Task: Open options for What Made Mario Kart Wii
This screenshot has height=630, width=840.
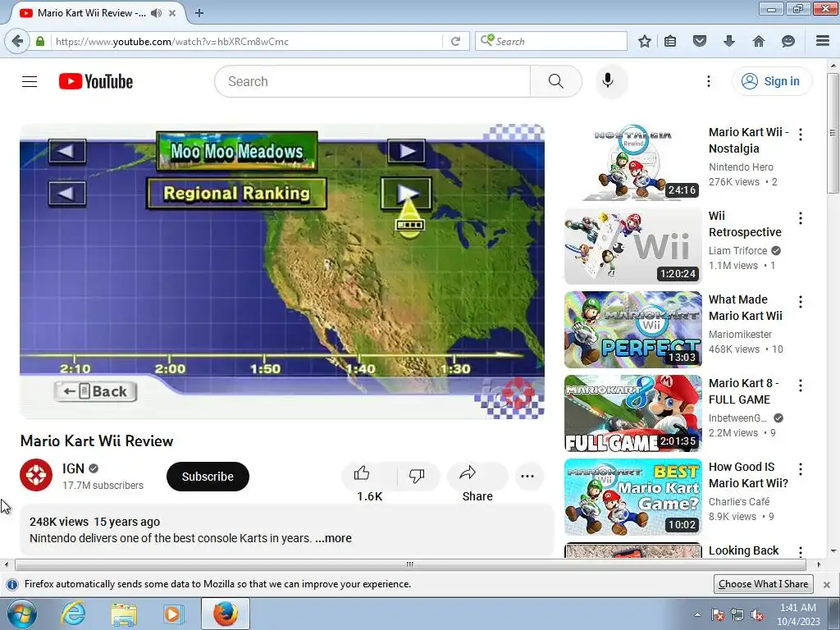Action: (x=801, y=302)
